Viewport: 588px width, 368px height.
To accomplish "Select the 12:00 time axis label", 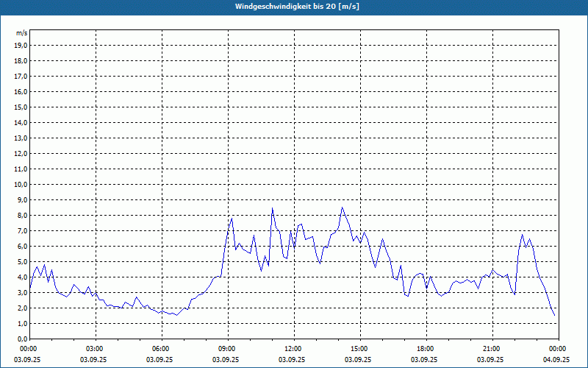I will coord(293,349).
